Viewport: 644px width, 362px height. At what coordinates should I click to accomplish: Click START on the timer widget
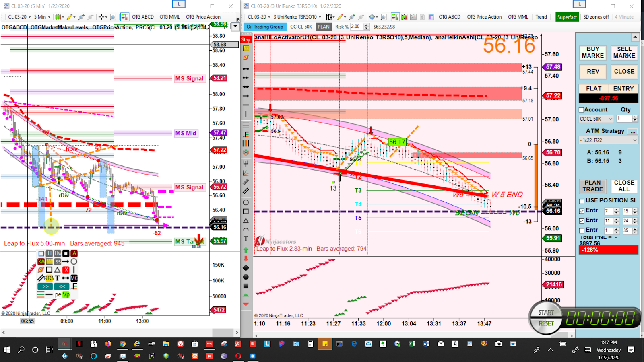[546, 313]
